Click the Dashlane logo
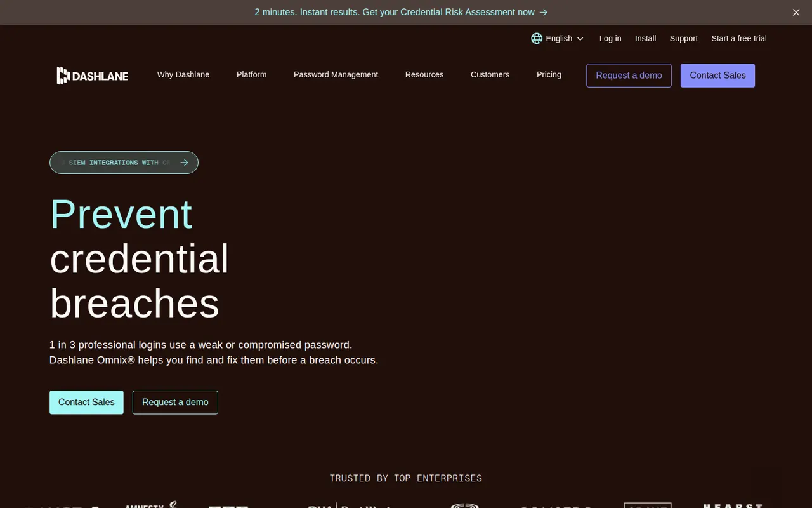The height and width of the screenshot is (508, 812). 93,76
